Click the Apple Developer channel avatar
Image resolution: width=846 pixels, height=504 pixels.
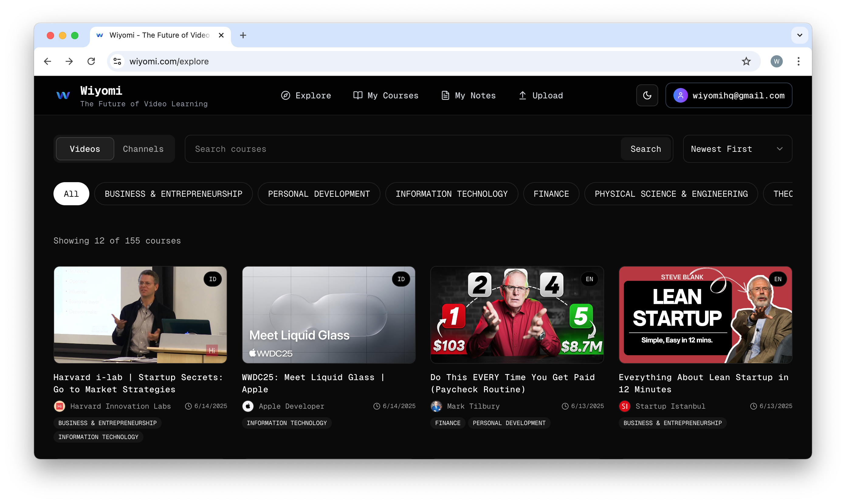(248, 406)
